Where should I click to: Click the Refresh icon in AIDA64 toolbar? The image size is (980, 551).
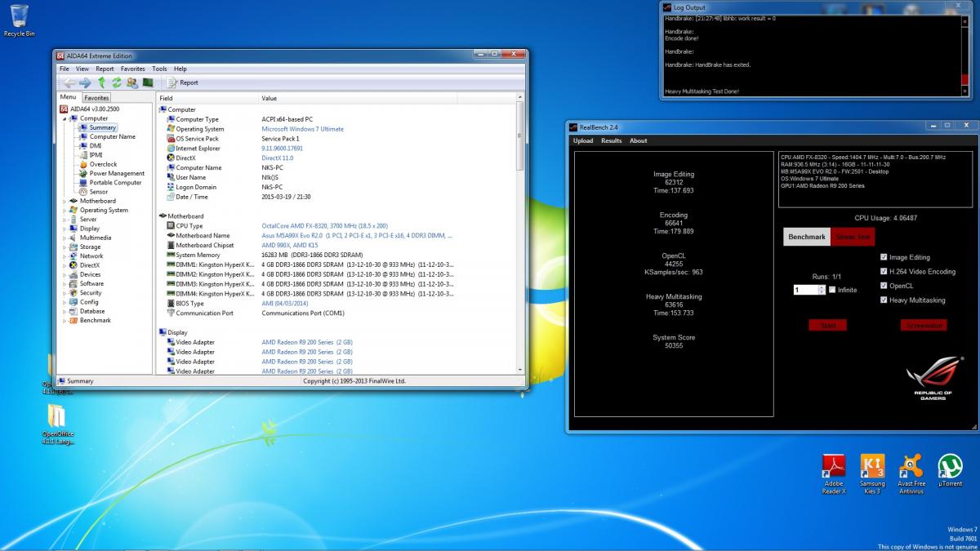coord(117,82)
